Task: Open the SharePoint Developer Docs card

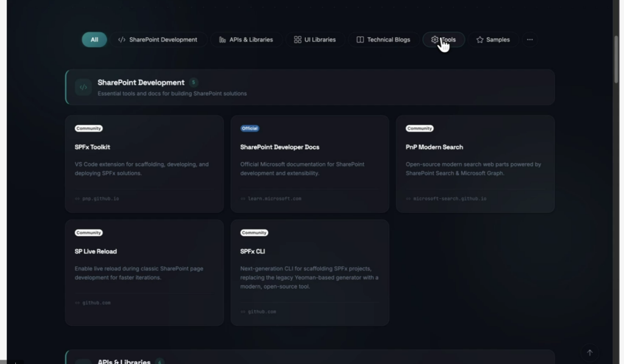Action: (x=310, y=164)
